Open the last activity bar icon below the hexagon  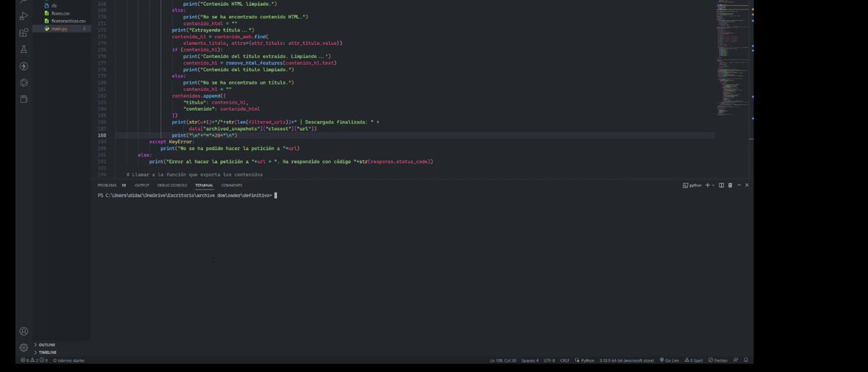pos(24,99)
